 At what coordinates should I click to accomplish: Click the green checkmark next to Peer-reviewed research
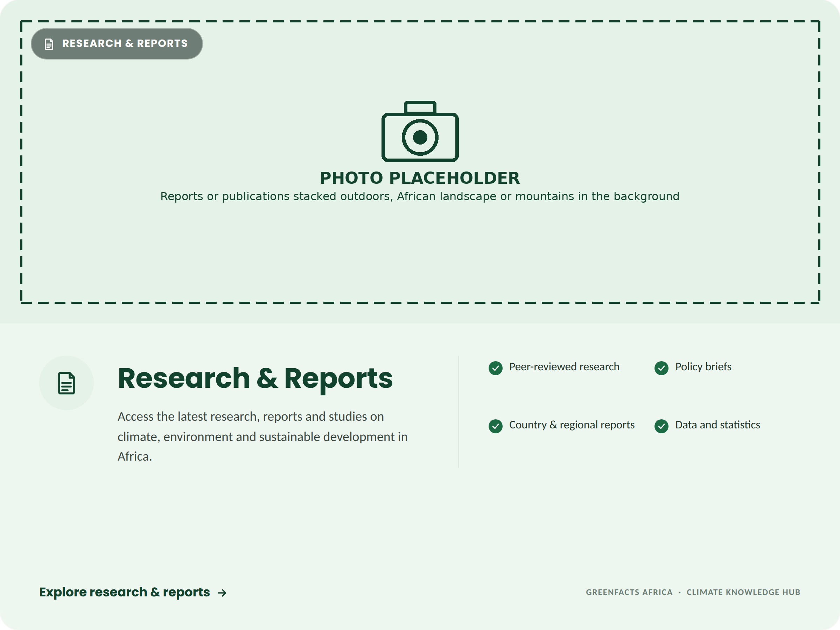[496, 368]
